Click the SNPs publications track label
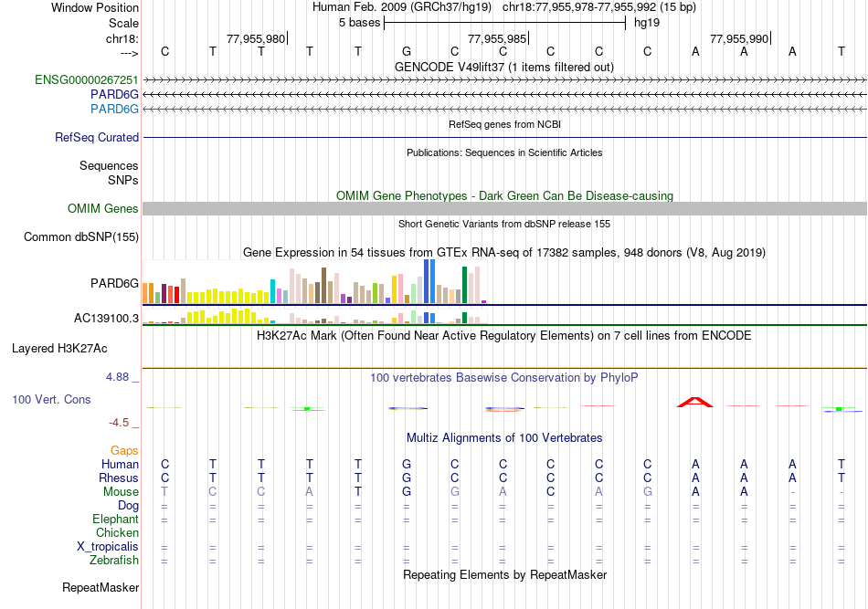The image size is (868, 609). (123, 180)
